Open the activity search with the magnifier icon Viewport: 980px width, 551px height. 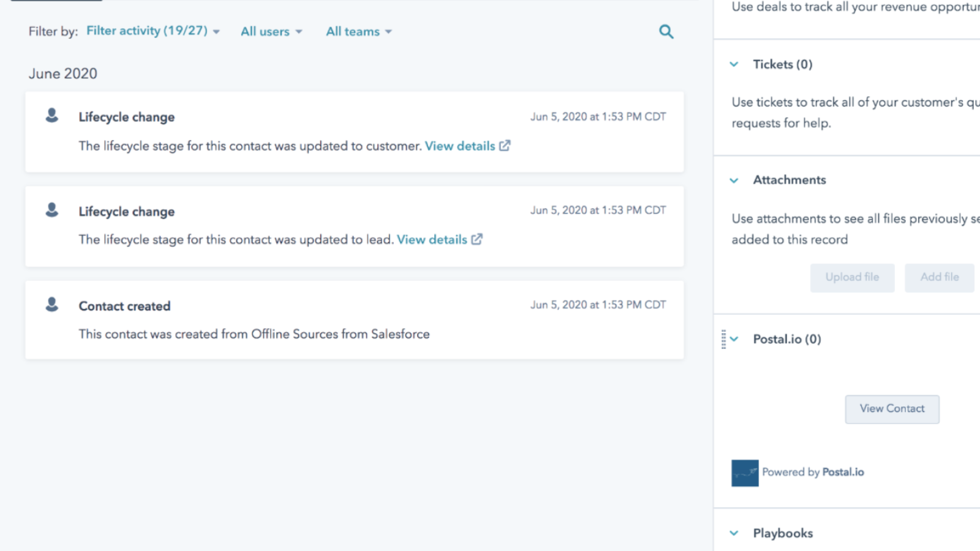(x=666, y=31)
